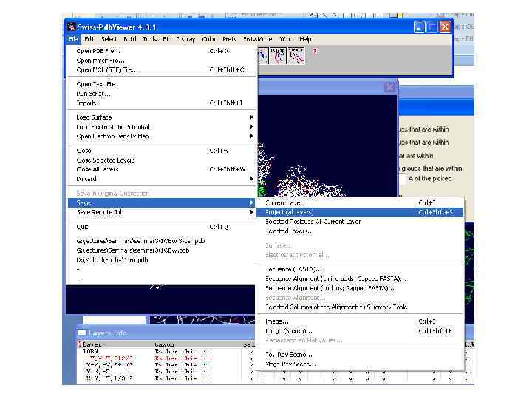This screenshot has width=532, height=399.
Task: Click the 'sel' column header in Layers Info
Action: click(x=249, y=344)
